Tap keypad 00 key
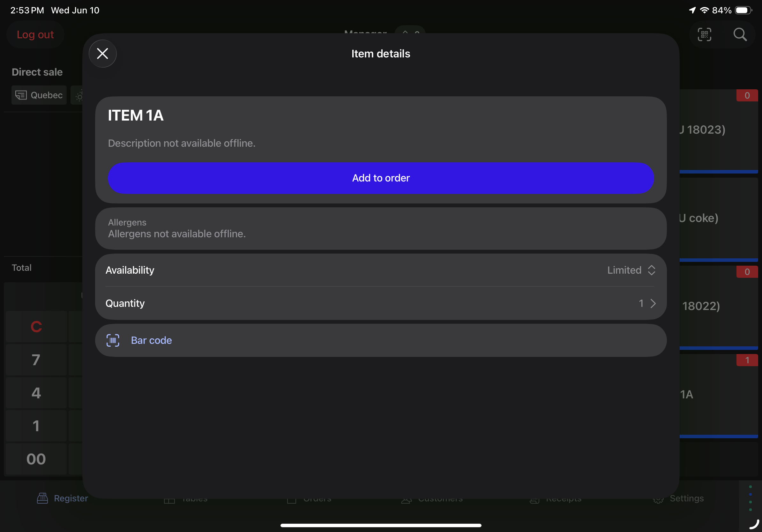762x532 pixels. coord(36,459)
